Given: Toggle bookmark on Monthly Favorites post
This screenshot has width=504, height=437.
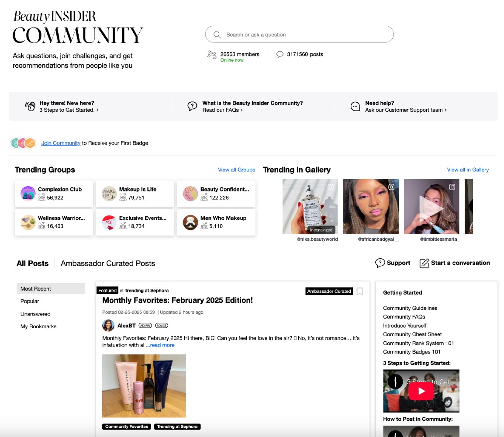Looking at the screenshot, I should (x=360, y=291).
